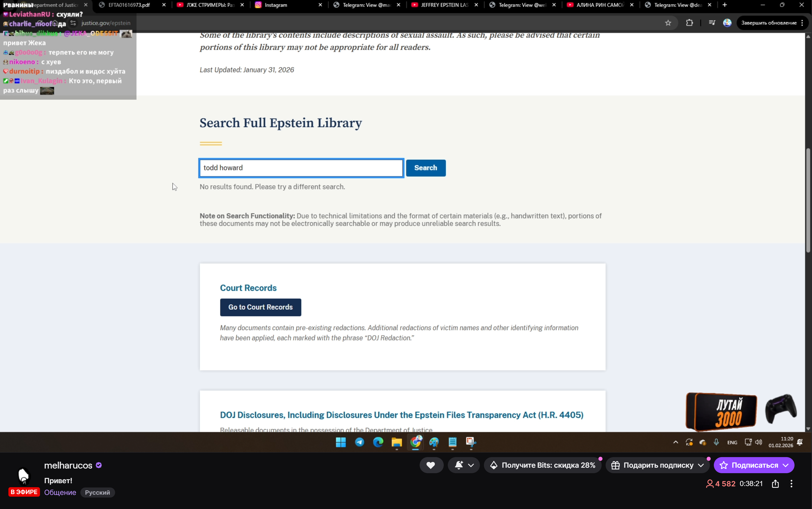Toggle microphone icon in system tray
Viewport: 812px width, 509px height.
(x=716, y=442)
